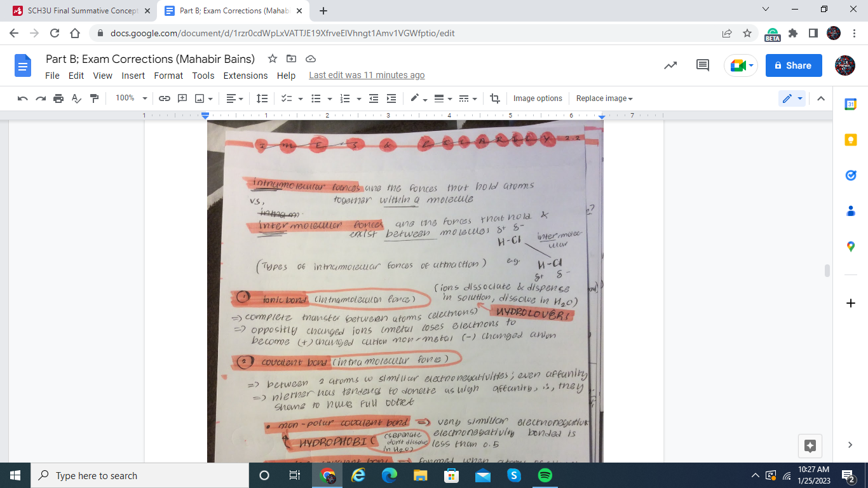Screen dimensions: 868x488
Task: Open Last edit was 11 minutes ago
Action: pos(367,75)
